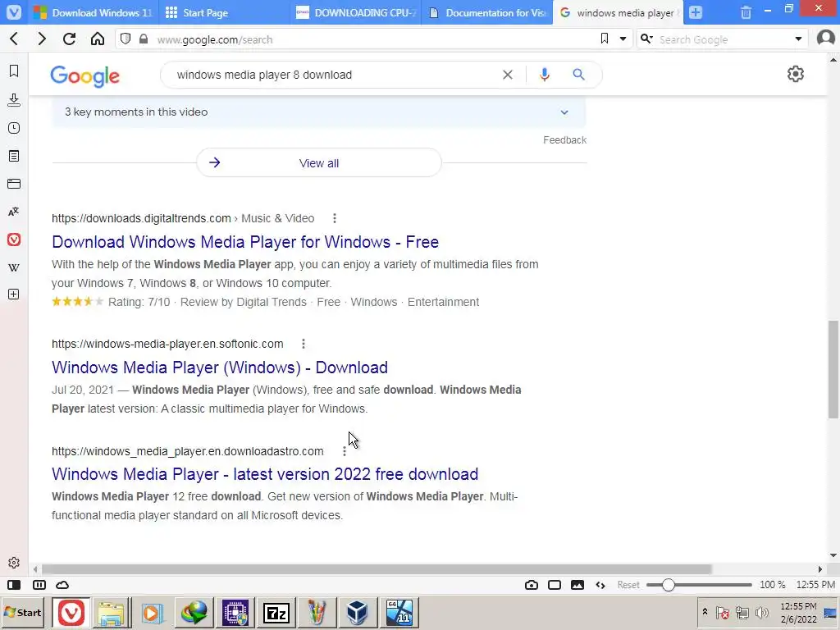Open the closed tabs trash can
This screenshot has width=840, height=630.
[746, 12]
